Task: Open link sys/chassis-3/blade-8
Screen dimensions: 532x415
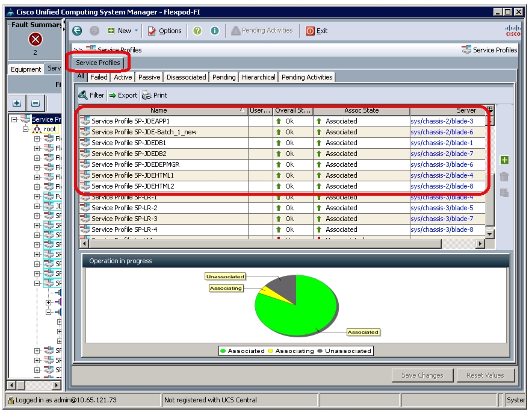Action: point(442,229)
